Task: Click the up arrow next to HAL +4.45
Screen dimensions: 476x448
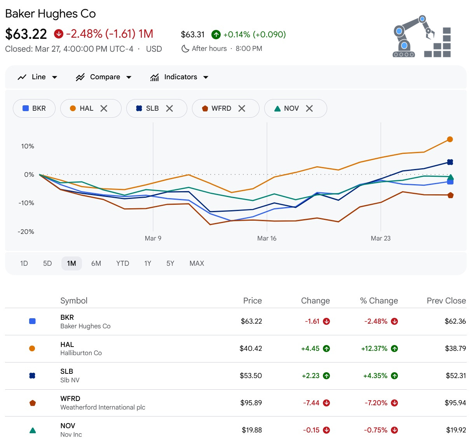Action: click(x=326, y=349)
